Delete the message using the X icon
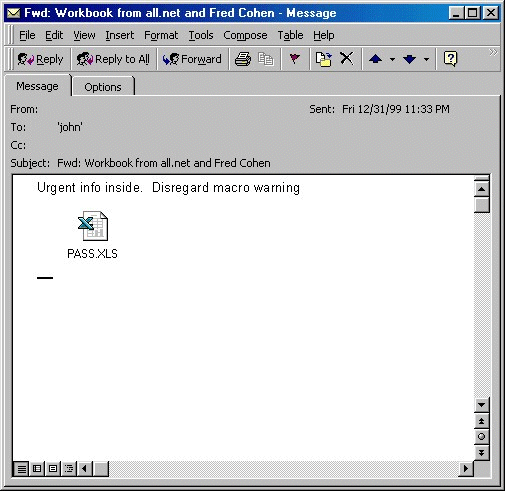 [x=347, y=59]
